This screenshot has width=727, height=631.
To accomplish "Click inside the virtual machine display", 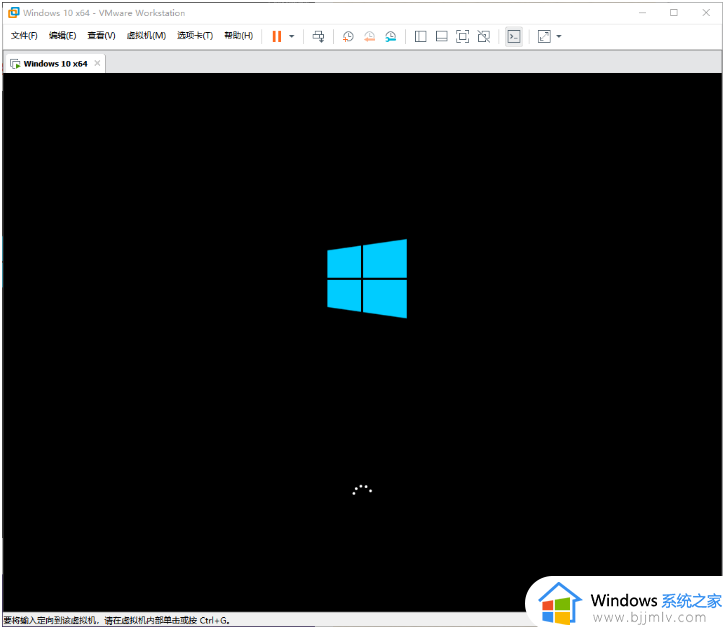I will pos(363,342).
